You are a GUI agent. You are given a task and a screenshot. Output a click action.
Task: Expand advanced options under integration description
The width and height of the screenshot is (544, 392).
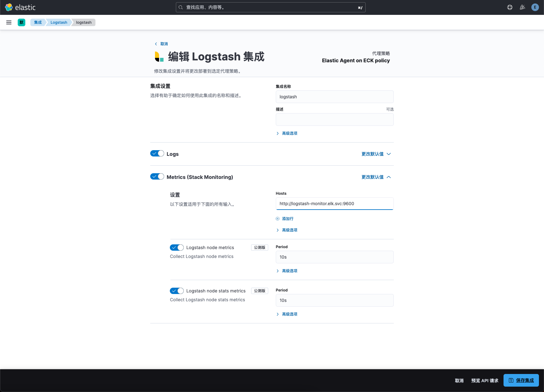287,133
